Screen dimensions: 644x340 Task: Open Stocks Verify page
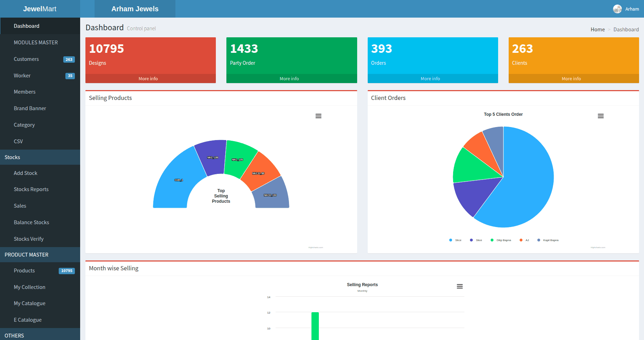coord(40,239)
